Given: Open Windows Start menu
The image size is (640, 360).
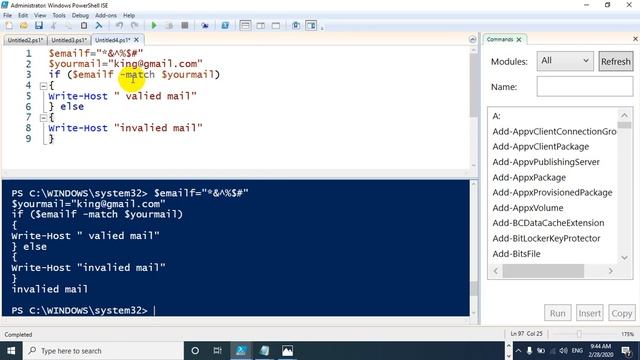Looking at the screenshot, I should pos(11,351).
